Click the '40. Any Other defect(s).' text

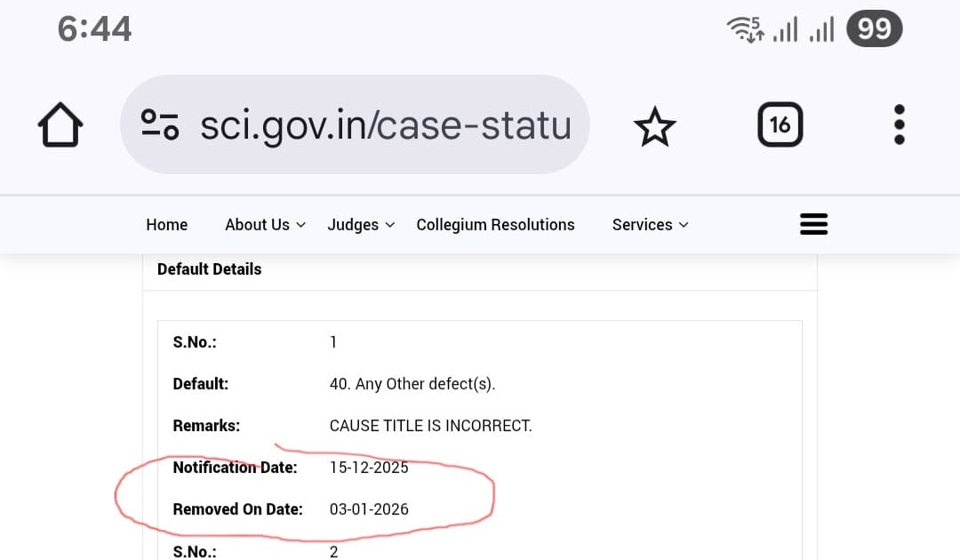[x=412, y=384]
